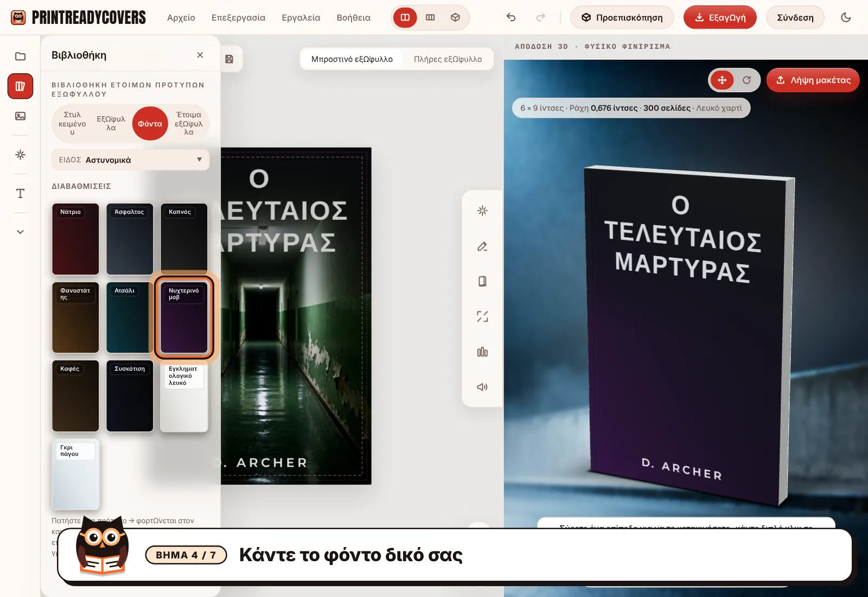Open the ΕΙΔΟΣ Αστυνομικά dropdown
The height and width of the screenshot is (597, 868).
tap(130, 160)
